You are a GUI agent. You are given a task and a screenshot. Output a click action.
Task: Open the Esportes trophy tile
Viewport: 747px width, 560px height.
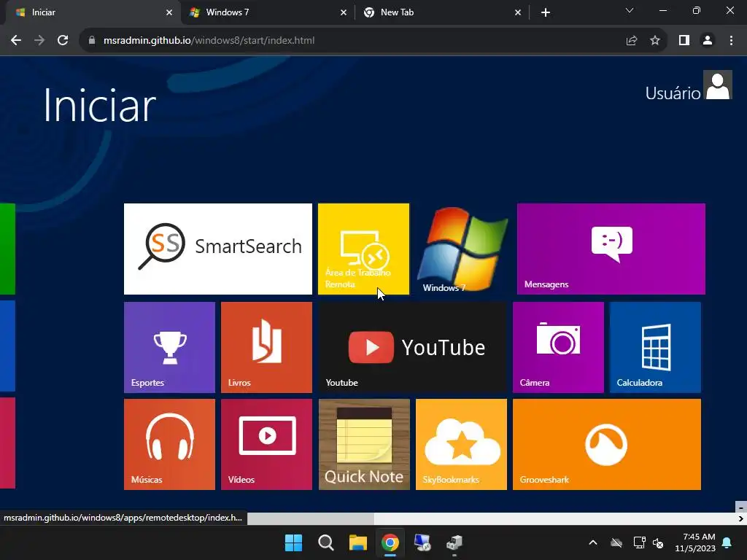(x=169, y=347)
